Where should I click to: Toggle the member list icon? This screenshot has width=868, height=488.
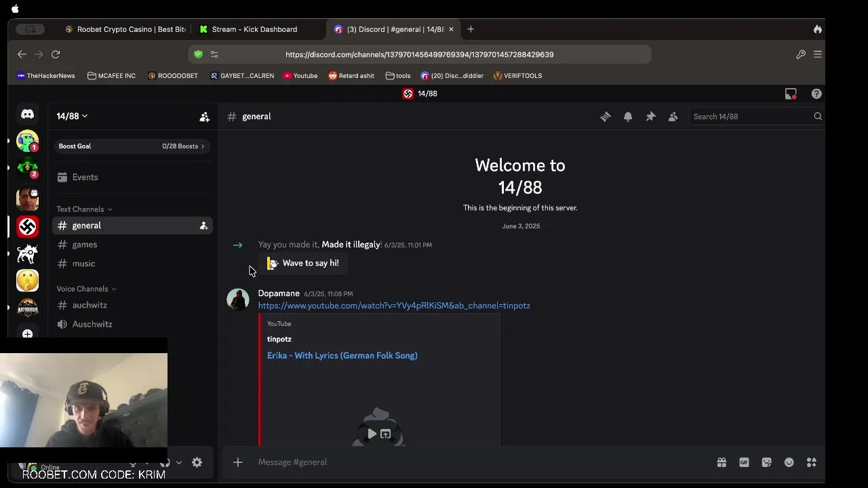coord(673,117)
